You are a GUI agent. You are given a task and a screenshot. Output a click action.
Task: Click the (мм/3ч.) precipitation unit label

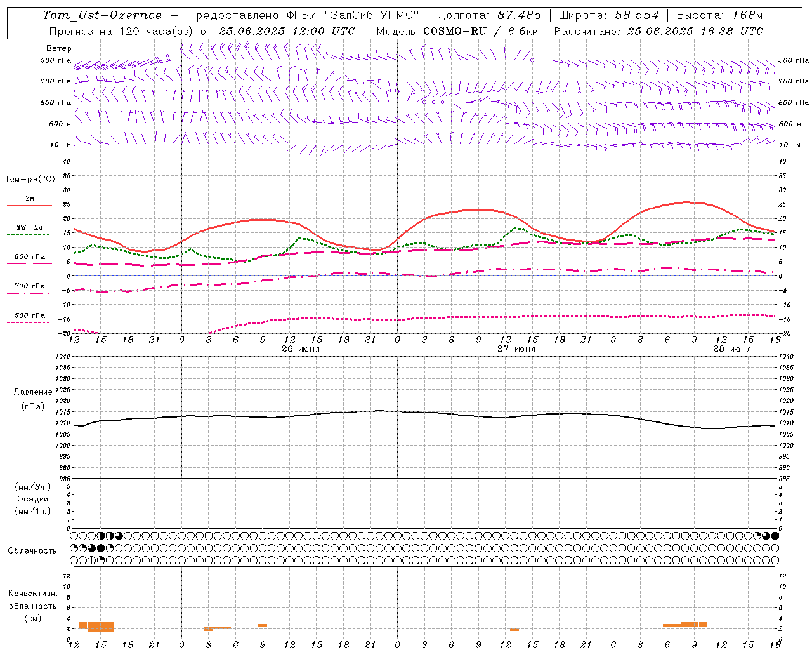coord(32,487)
